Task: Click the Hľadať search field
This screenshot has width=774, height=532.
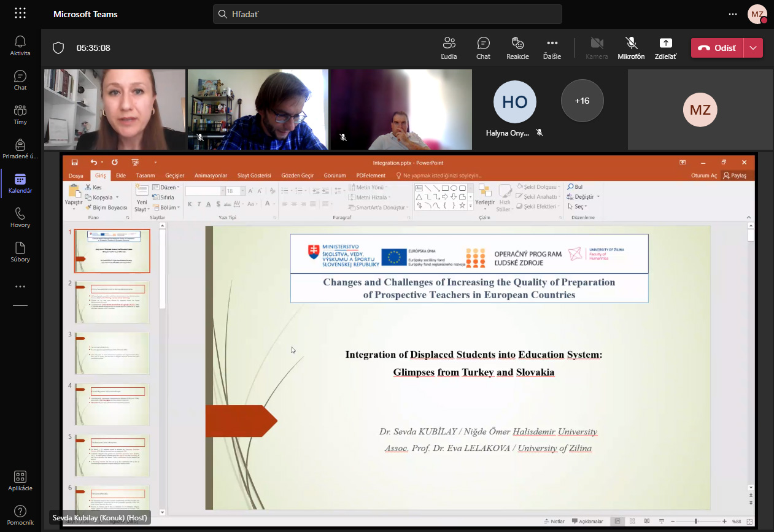Action: tap(387, 14)
